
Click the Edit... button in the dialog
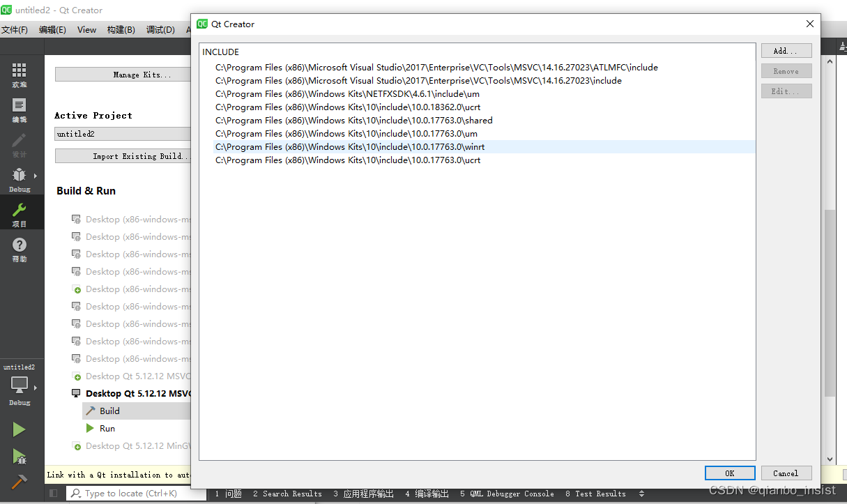[x=786, y=91]
